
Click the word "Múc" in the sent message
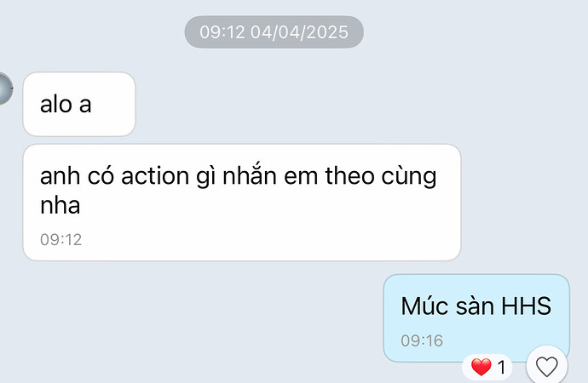tap(425, 306)
